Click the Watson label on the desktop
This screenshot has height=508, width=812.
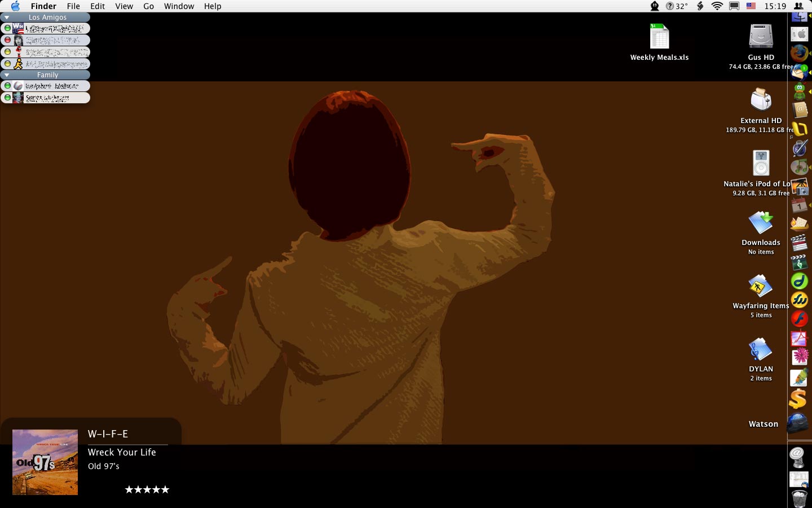[764, 424]
